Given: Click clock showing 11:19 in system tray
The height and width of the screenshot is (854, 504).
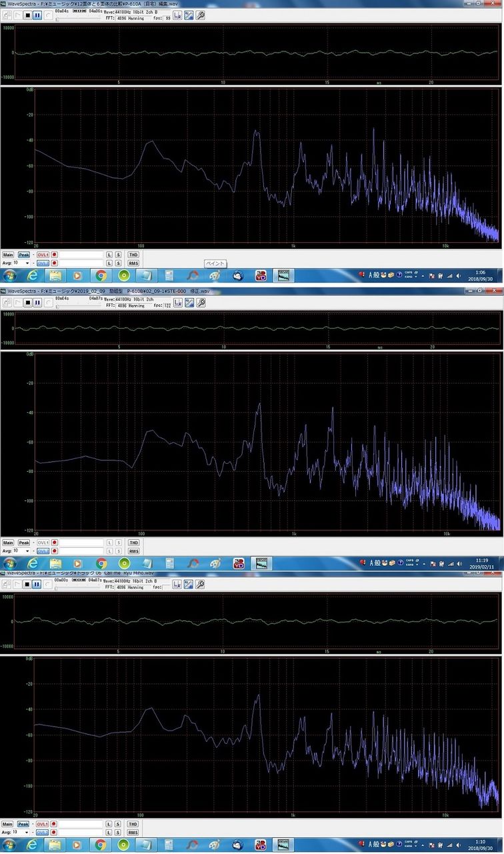Looking at the screenshot, I should pos(483,564).
